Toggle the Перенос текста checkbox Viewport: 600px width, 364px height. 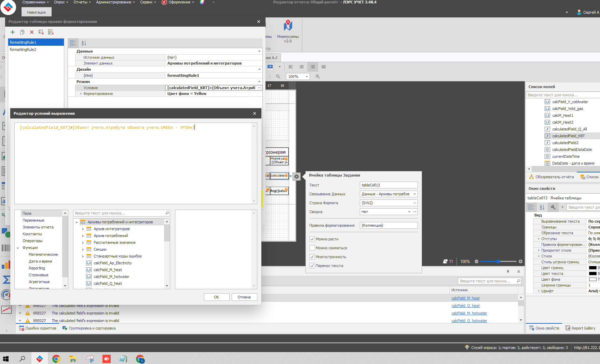click(312, 266)
